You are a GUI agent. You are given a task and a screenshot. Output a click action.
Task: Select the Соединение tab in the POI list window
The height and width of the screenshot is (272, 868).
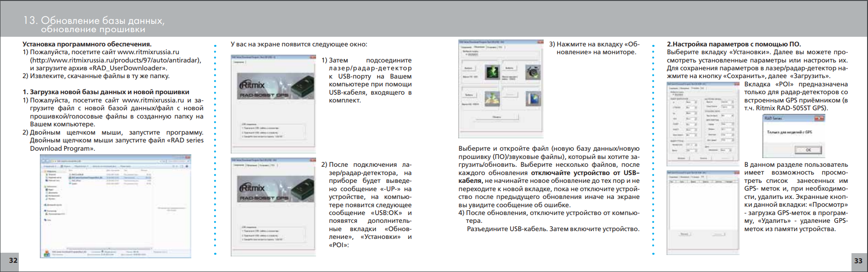(674, 176)
